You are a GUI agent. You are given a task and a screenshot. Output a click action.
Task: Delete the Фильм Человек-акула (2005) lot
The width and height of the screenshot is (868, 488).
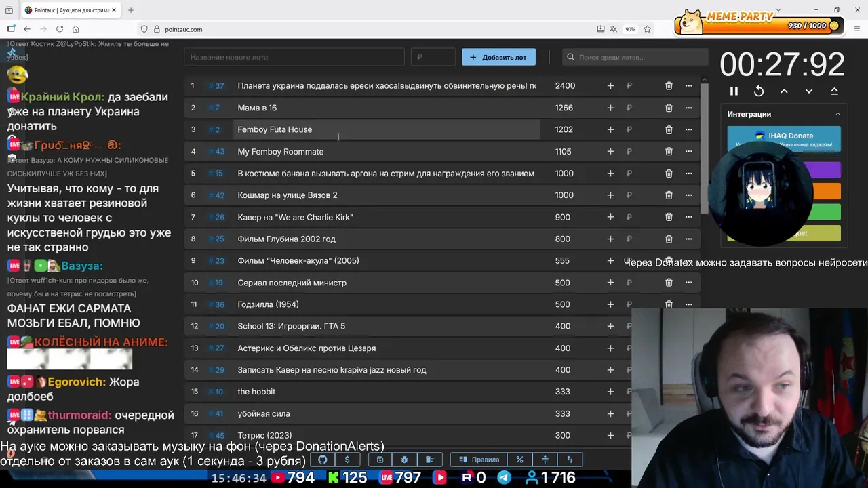[669, 260]
